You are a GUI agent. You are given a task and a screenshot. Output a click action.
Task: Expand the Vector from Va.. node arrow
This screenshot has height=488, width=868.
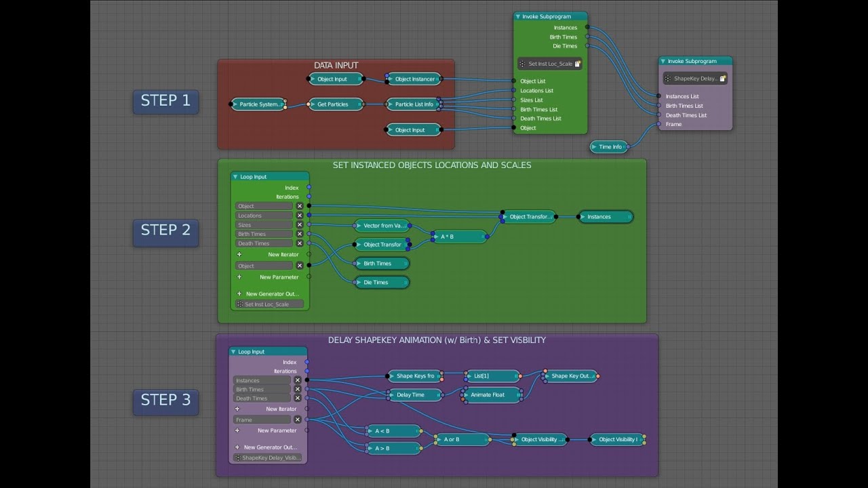359,226
